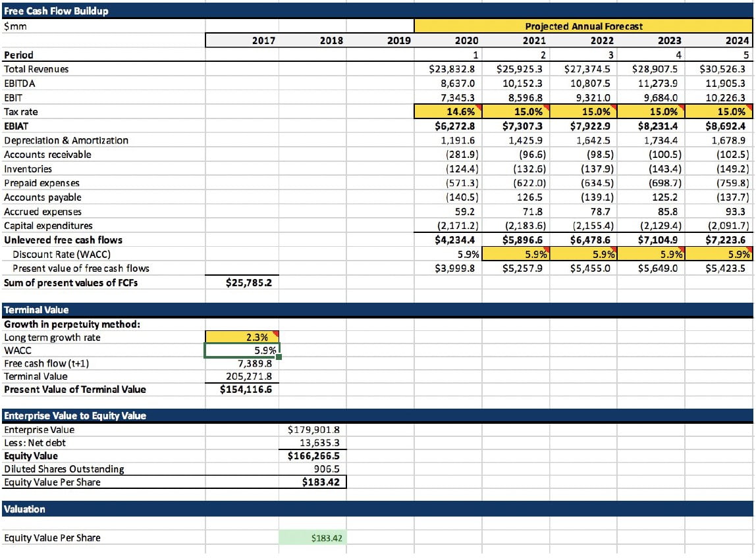Click the 2021 tax rate cell showing 15.0%
This screenshot has width=756, height=558.
pyautogui.click(x=516, y=112)
